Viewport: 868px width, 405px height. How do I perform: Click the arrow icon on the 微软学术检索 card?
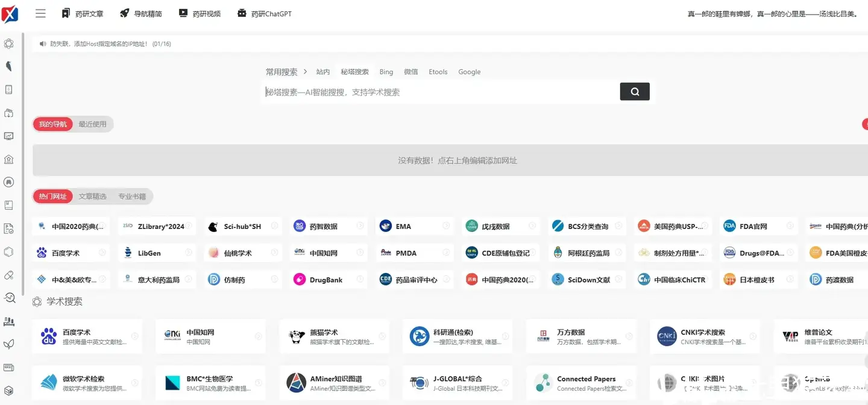(134, 383)
